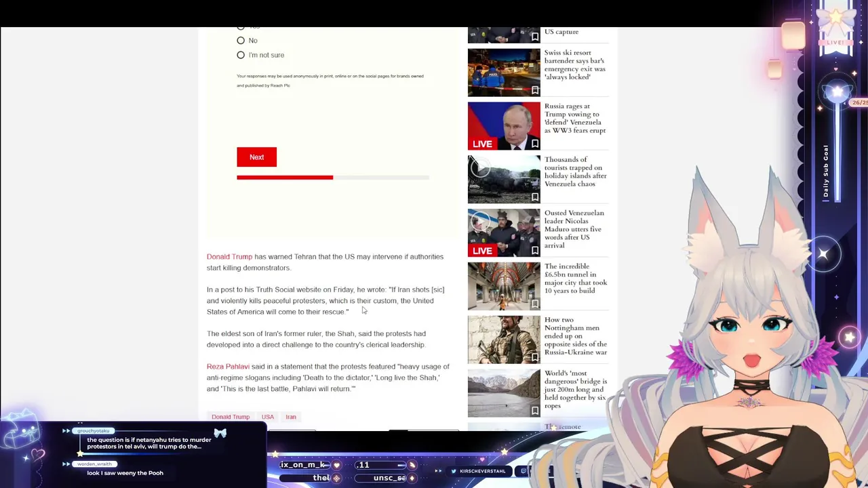Click the grouchyotaku chat username
Viewport: 868px width, 488px height.
click(x=94, y=431)
